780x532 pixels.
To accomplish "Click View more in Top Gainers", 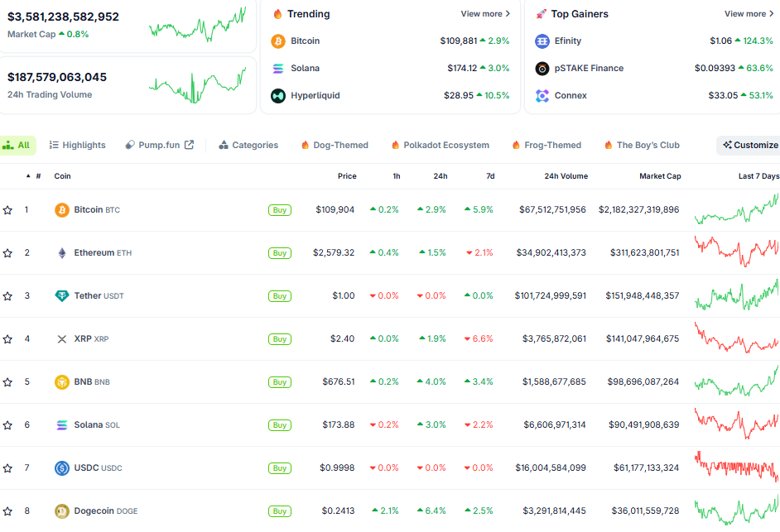I will point(749,14).
